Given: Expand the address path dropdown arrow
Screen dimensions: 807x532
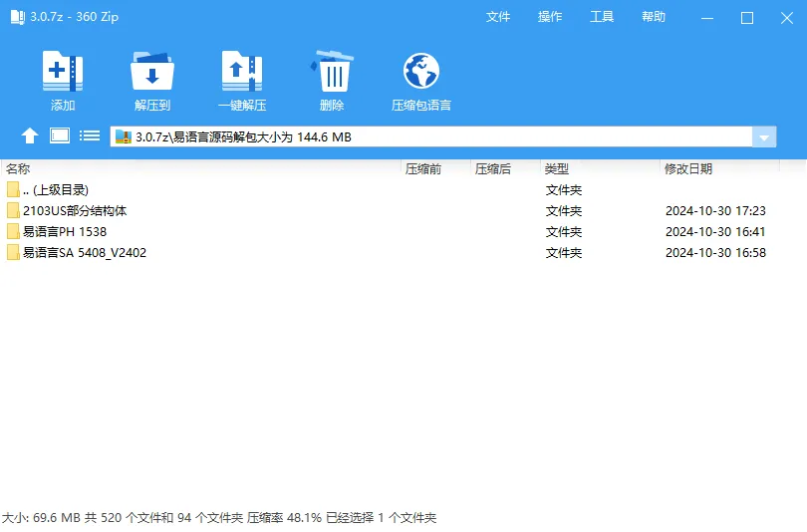Looking at the screenshot, I should (764, 137).
